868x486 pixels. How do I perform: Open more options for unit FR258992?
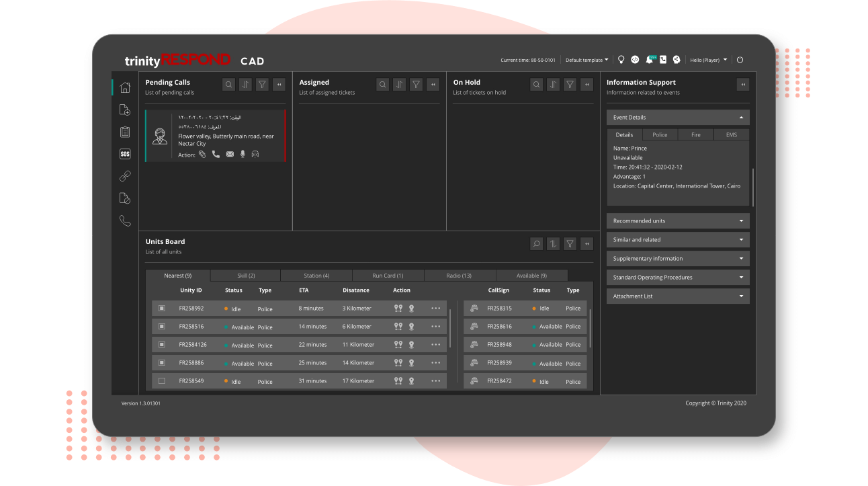436,308
